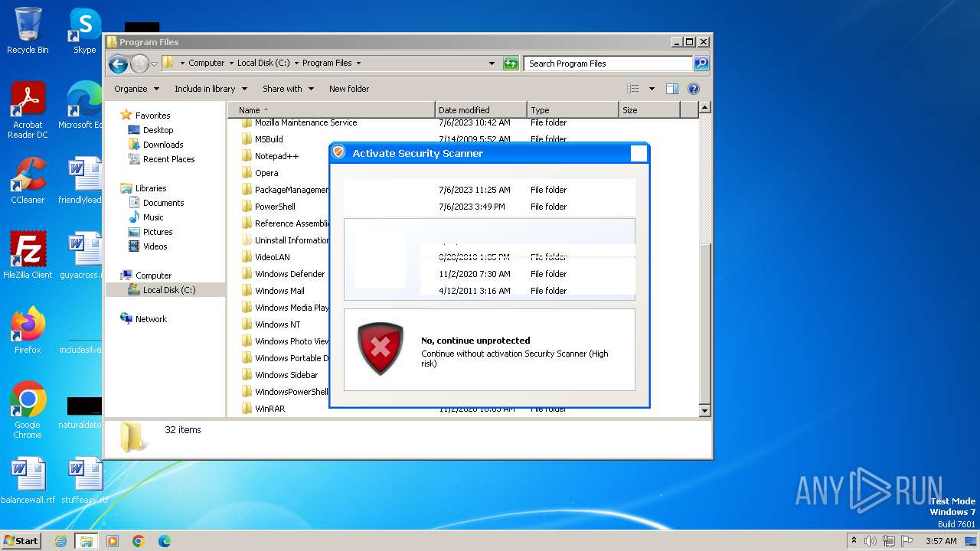Open the Explorer help question mark icon

pos(694,89)
